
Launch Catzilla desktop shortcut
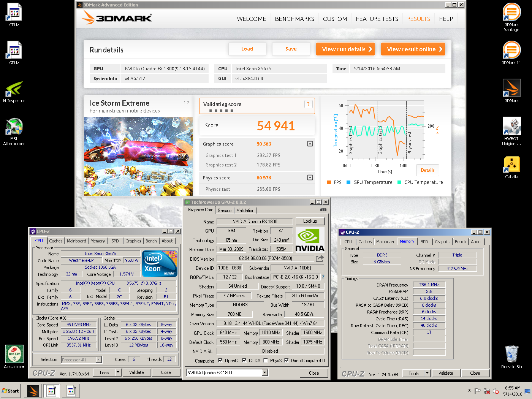(511, 167)
